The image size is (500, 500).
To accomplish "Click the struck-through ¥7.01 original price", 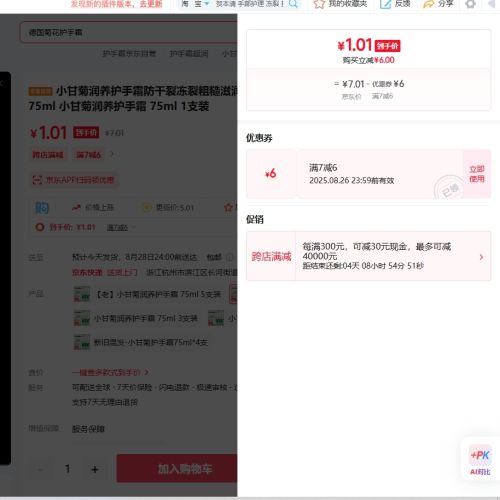I will (x=114, y=133).
